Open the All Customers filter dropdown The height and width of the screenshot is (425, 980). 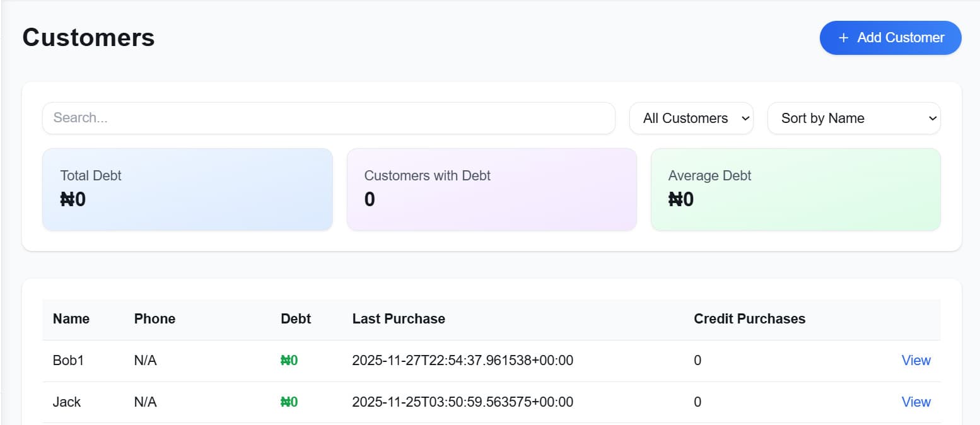(691, 118)
